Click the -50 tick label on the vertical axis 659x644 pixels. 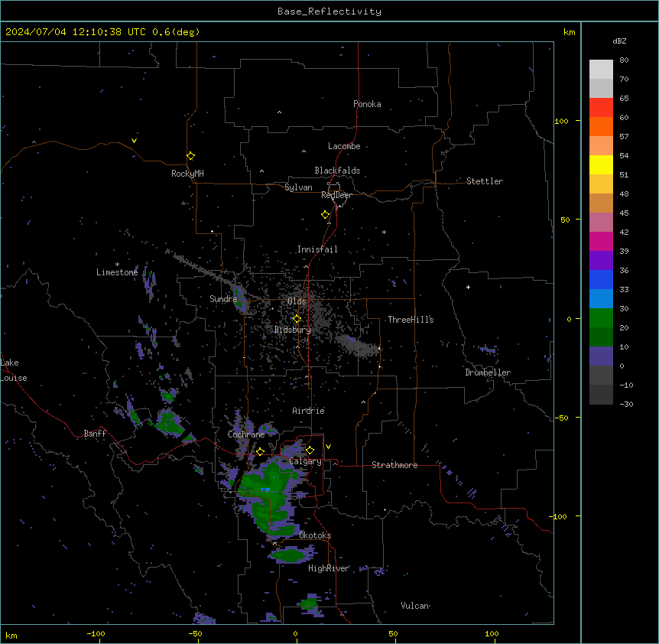(561, 418)
